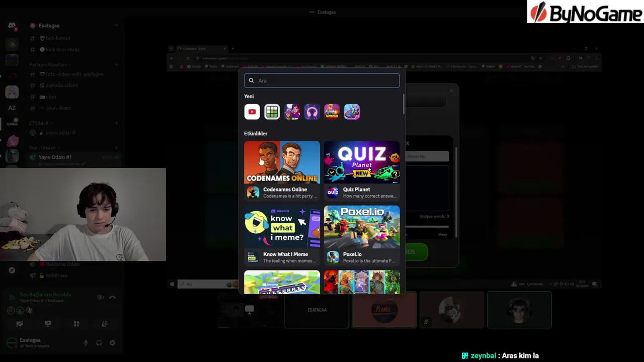Click the connection signal icon beside Ses Bağlantısı Kuruldu
The width and height of the screenshot is (644, 362).
click(x=12, y=297)
